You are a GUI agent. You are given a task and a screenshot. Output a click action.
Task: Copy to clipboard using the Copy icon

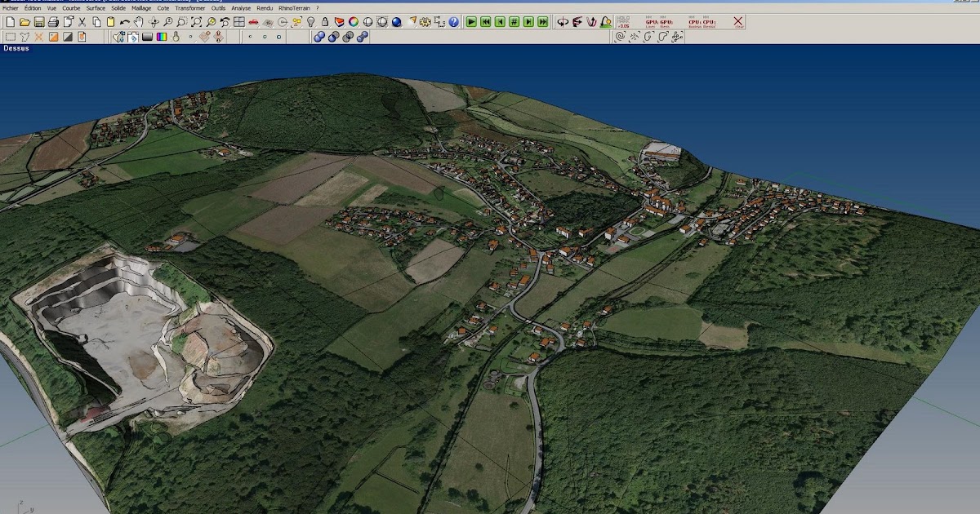[x=96, y=22]
